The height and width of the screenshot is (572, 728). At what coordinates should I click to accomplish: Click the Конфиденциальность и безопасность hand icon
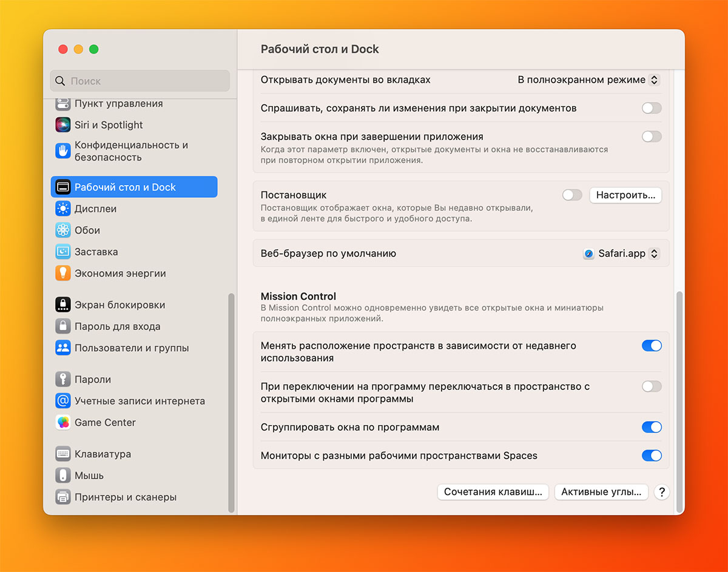tap(63, 151)
